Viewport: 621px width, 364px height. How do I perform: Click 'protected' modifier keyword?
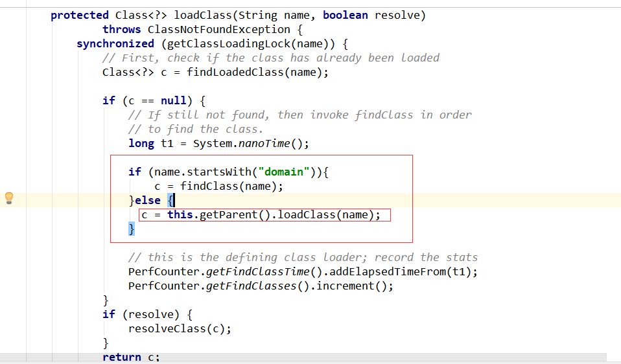click(80, 16)
